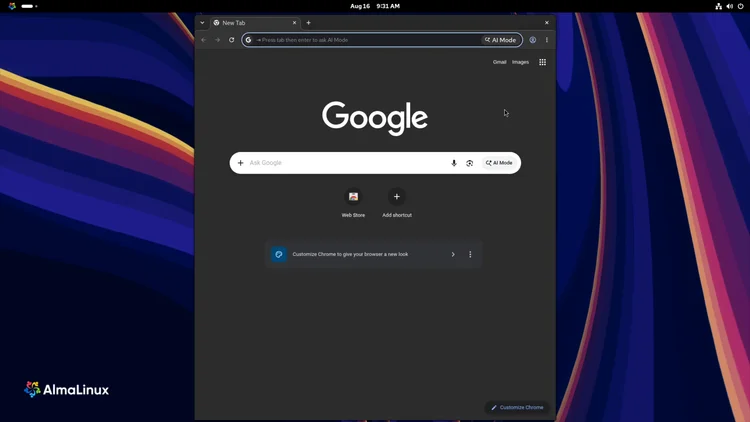Start voice search with the microphone
The height and width of the screenshot is (422, 750).
coord(454,163)
